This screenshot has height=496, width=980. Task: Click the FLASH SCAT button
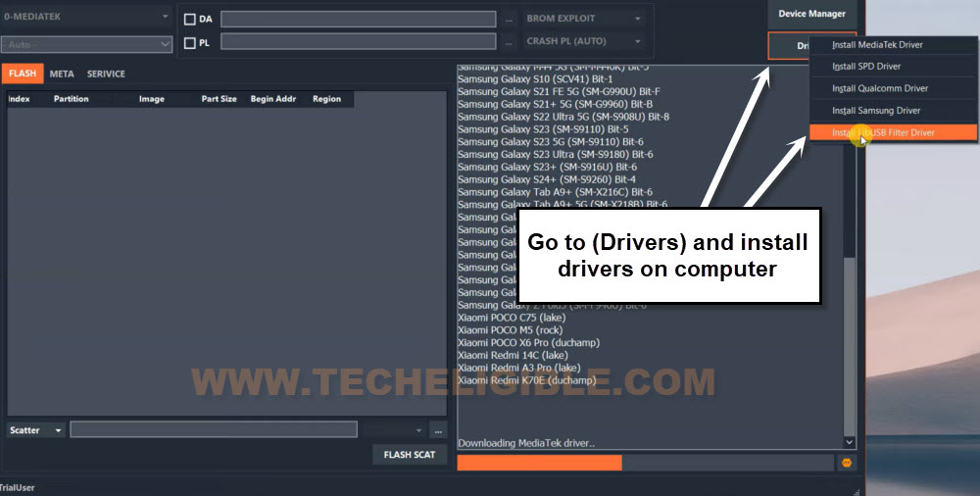[410, 455]
